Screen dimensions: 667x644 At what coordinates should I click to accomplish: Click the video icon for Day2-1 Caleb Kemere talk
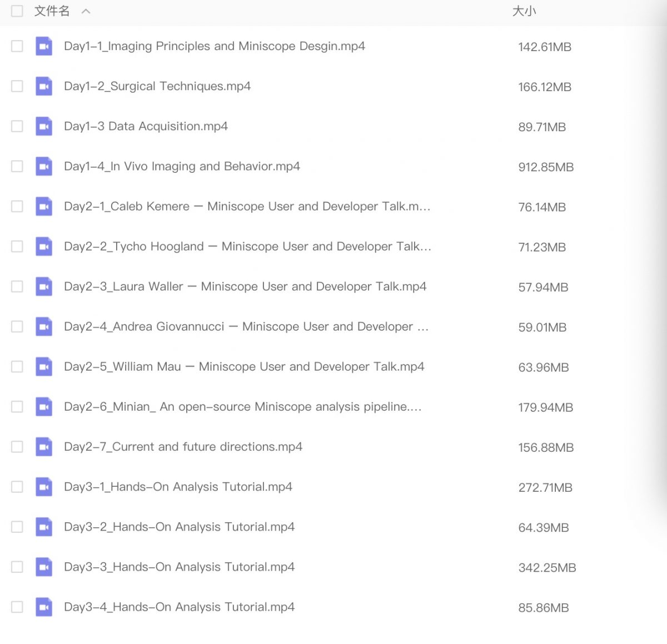tap(44, 206)
